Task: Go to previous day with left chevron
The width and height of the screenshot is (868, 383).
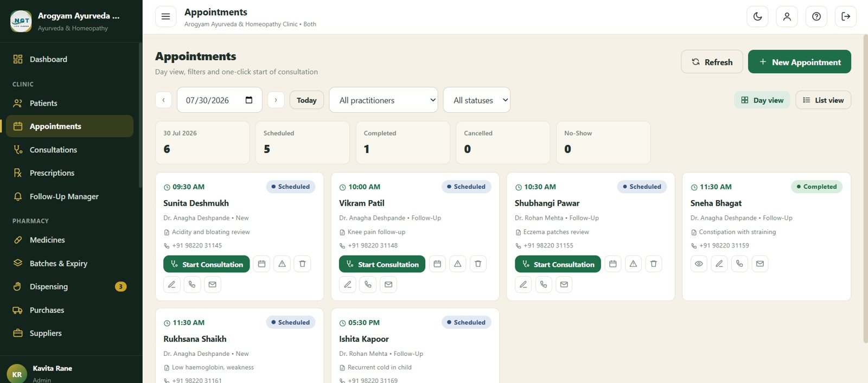Action: coord(163,100)
